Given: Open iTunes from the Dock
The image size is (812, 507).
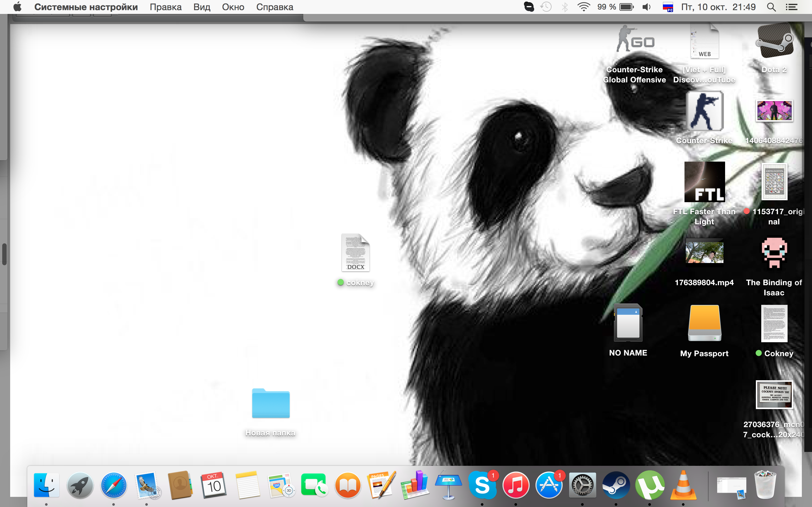Looking at the screenshot, I should (x=516, y=485).
